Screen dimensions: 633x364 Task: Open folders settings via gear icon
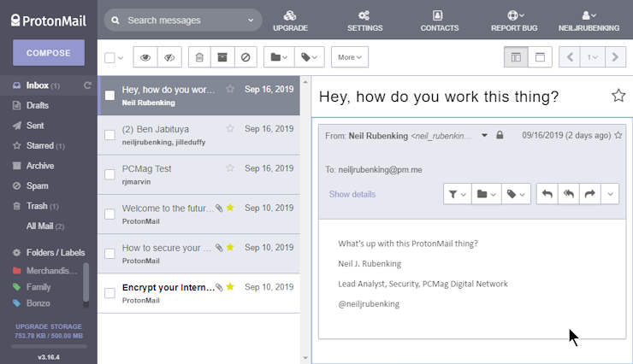click(x=16, y=253)
